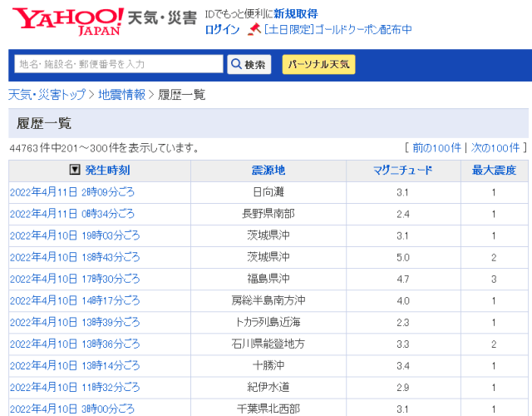Click the 検索 search button
Viewport: 532px width, 416px height.
click(249, 64)
